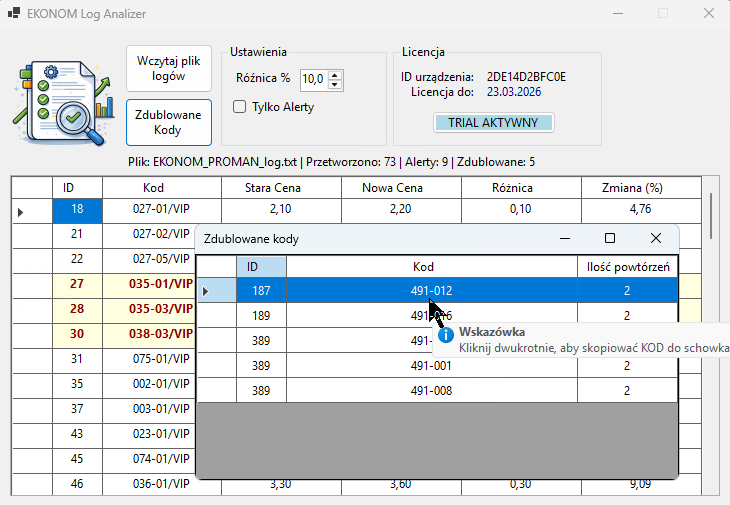Select code cell 075-01/VIP
730x505 pixels.
(149, 359)
